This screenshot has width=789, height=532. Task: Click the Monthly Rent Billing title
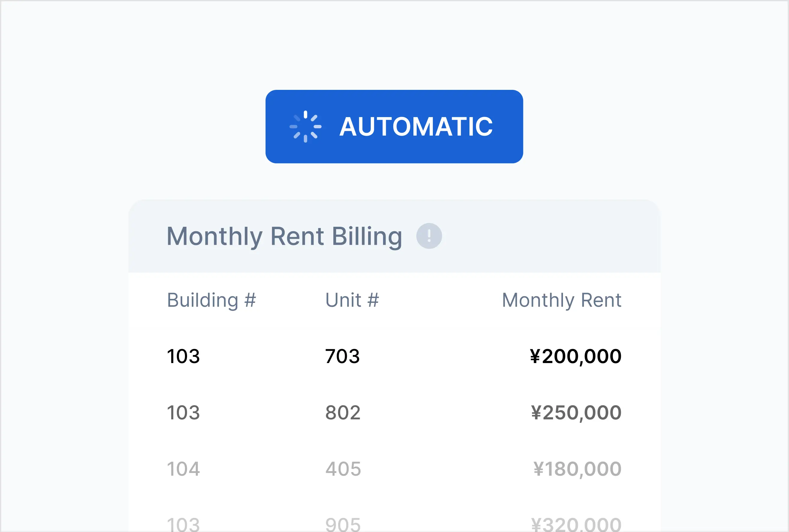284,236
